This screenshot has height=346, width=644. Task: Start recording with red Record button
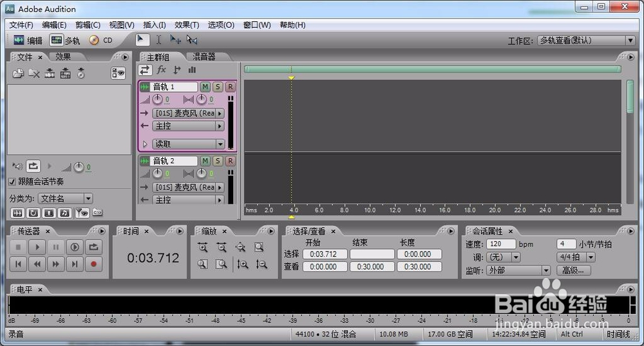pyautogui.click(x=93, y=264)
